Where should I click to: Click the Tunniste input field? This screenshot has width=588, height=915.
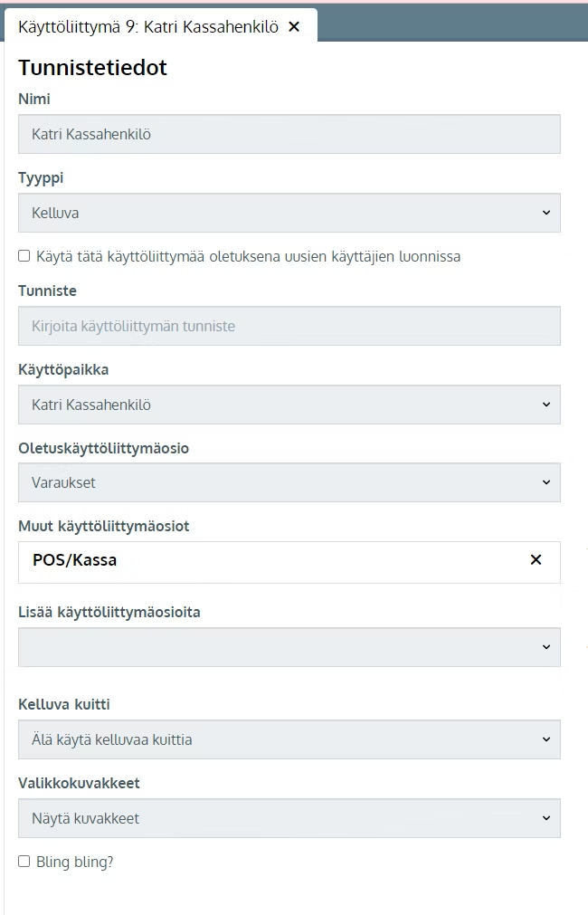(x=289, y=326)
